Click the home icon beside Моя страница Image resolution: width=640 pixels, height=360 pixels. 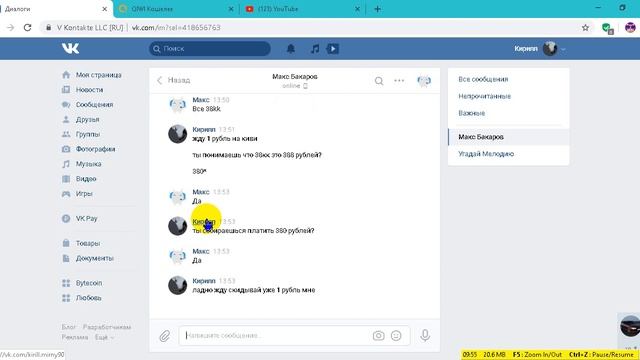[x=66, y=75]
